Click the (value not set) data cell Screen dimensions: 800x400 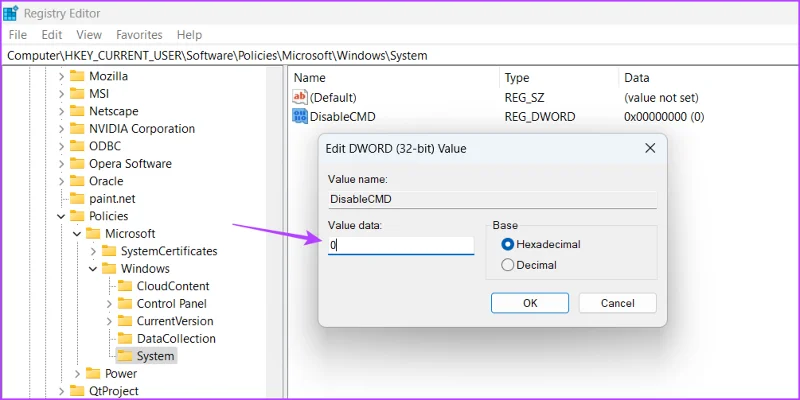tap(661, 97)
